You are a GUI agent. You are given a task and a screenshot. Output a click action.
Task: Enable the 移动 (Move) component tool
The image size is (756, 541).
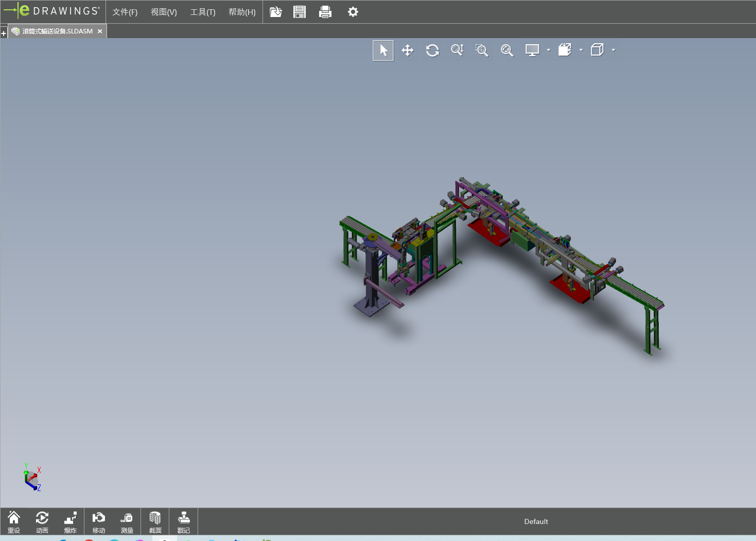tap(98, 522)
